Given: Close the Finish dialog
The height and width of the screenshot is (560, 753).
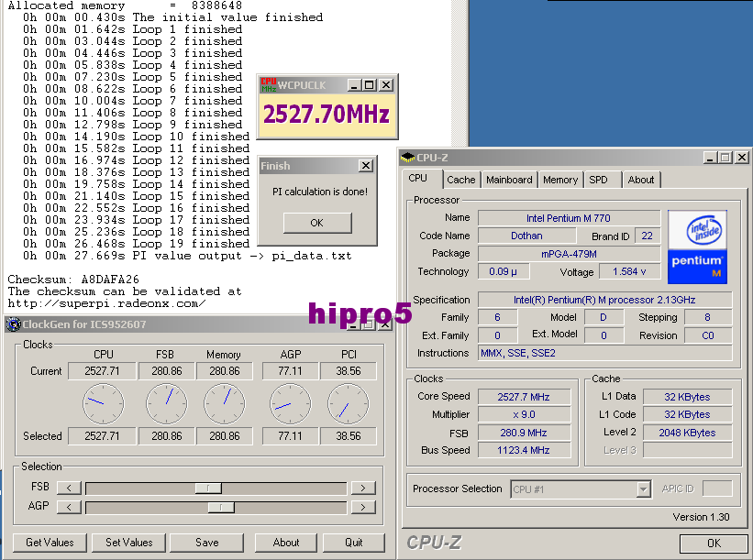Looking at the screenshot, I should point(366,166).
